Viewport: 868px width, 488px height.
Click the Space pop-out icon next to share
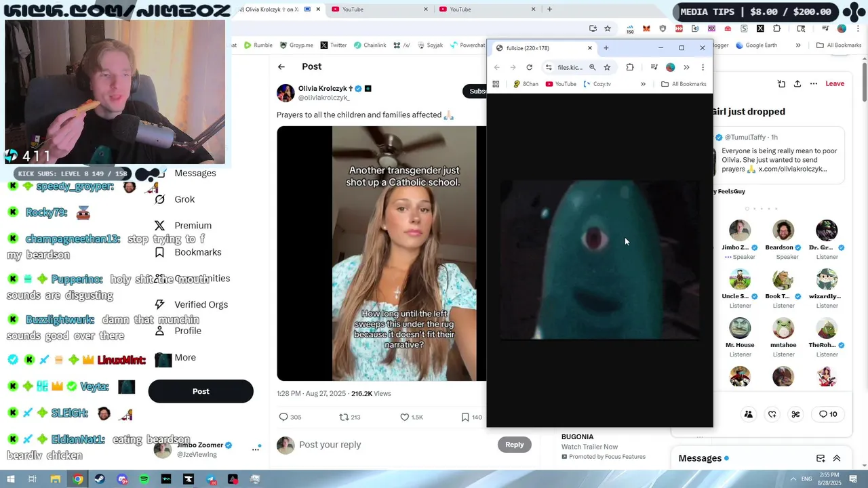point(781,83)
